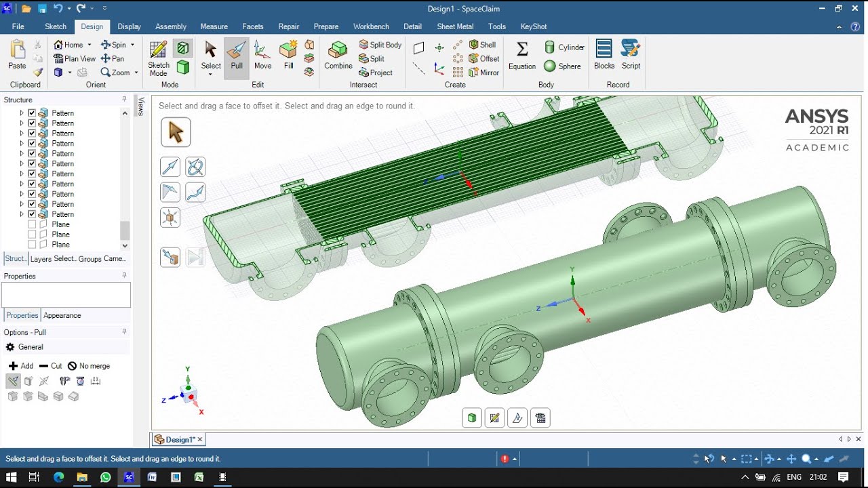Click the Properties text box
This screenshot has height=488, width=868.
[66, 295]
